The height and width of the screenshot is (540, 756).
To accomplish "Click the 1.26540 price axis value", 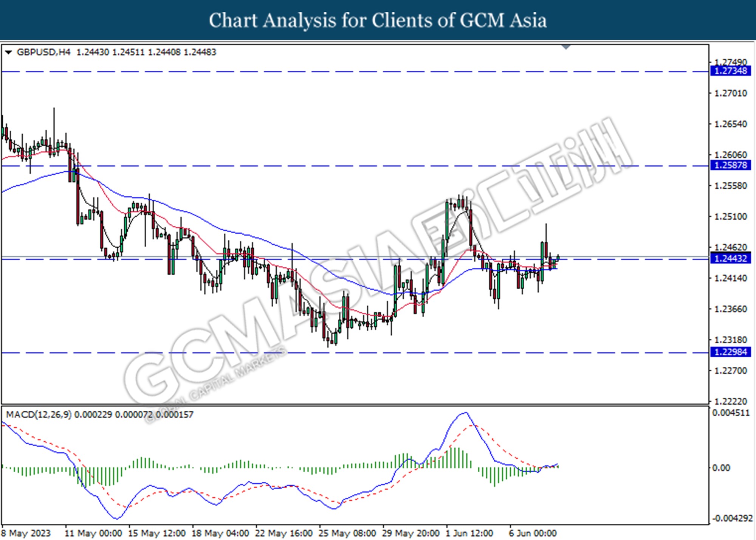I will point(731,124).
